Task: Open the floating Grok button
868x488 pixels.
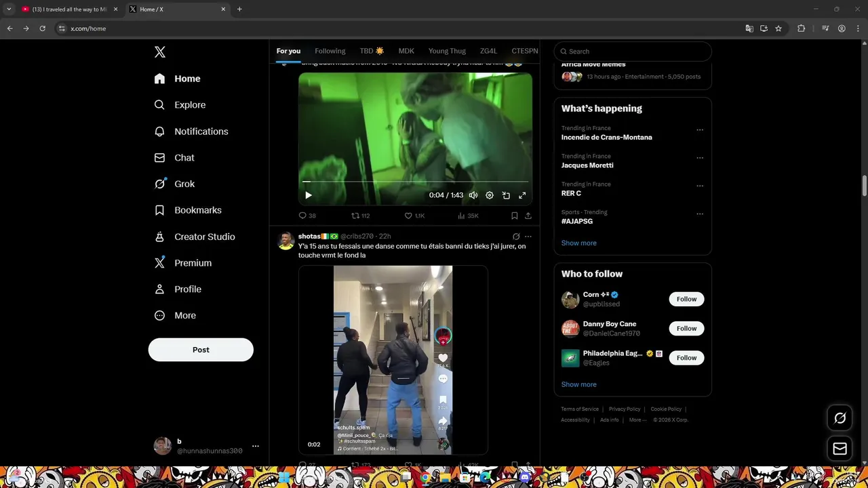Action: [x=840, y=418]
